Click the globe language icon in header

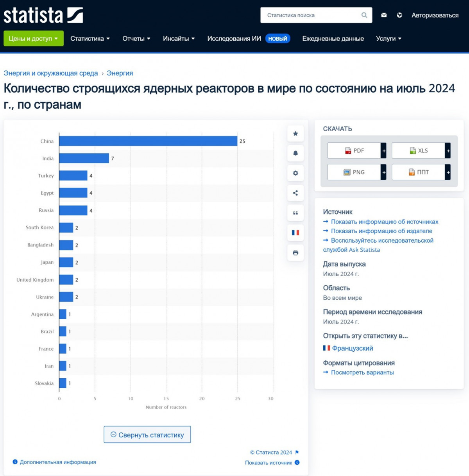tap(399, 15)
